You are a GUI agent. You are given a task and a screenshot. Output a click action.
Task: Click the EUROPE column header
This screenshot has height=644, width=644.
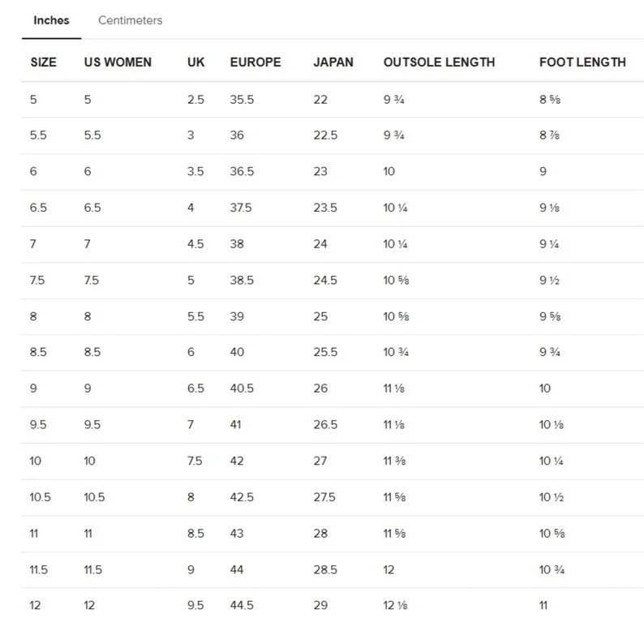point(255,62)
